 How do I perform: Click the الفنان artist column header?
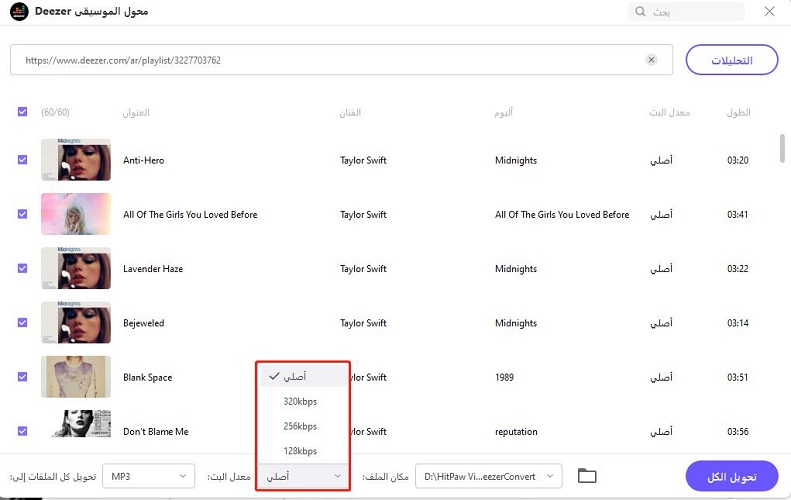pyautogui.click(x=350, y=112)
